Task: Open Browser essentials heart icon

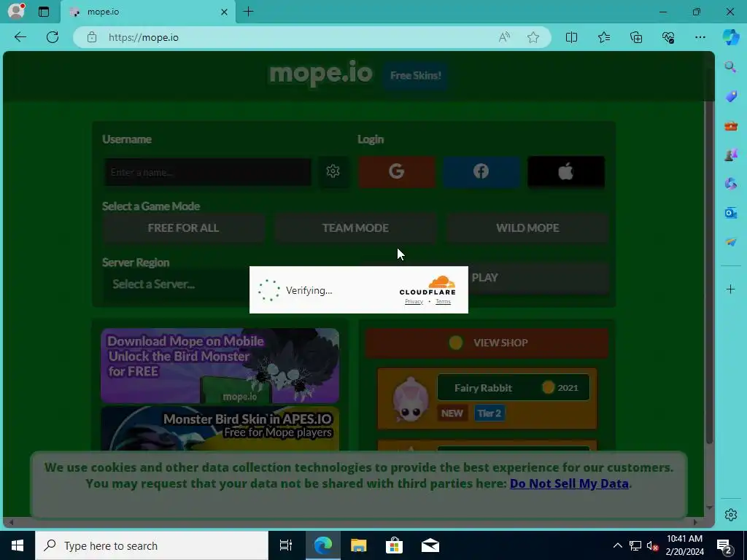Action: click(x=668, y=37)
